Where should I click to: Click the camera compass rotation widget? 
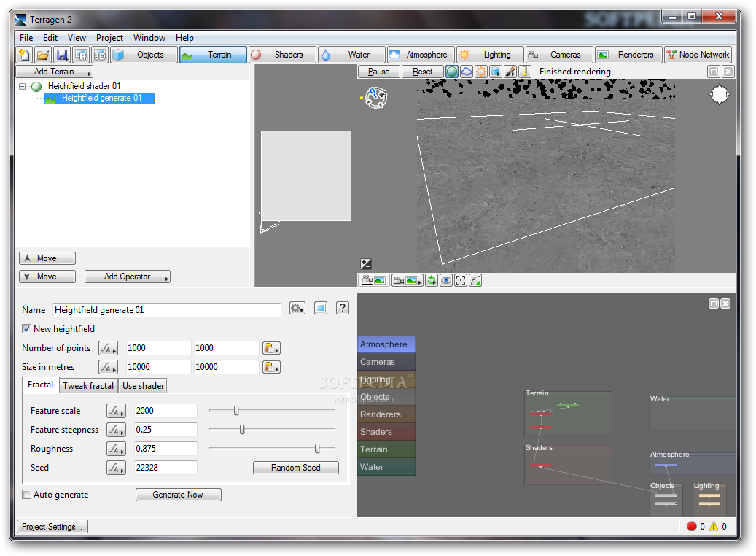[375, 98]
